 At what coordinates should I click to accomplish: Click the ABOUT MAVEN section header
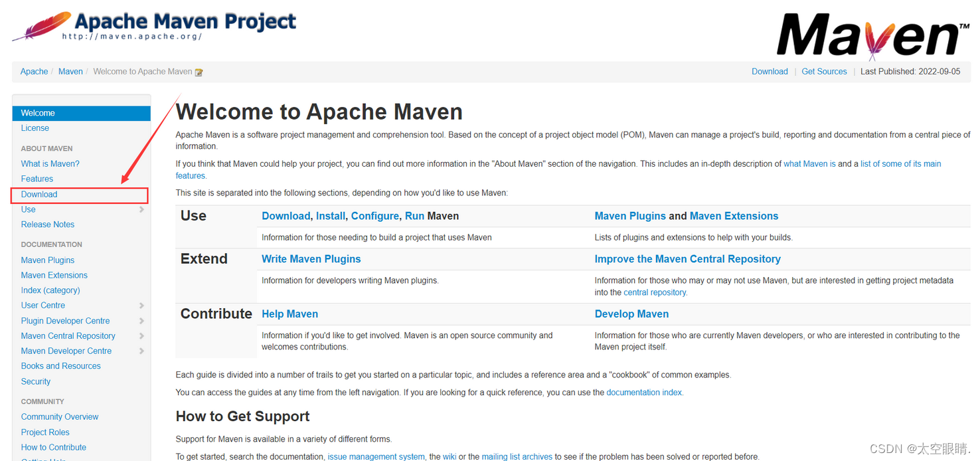click(x=47, y=149)
